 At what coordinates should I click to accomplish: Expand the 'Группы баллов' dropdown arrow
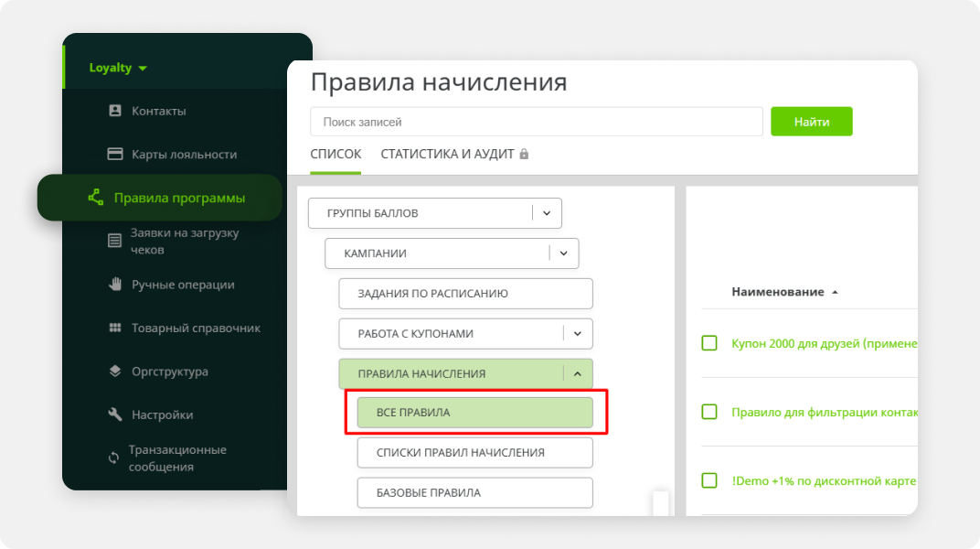click(x=547, y=213)
